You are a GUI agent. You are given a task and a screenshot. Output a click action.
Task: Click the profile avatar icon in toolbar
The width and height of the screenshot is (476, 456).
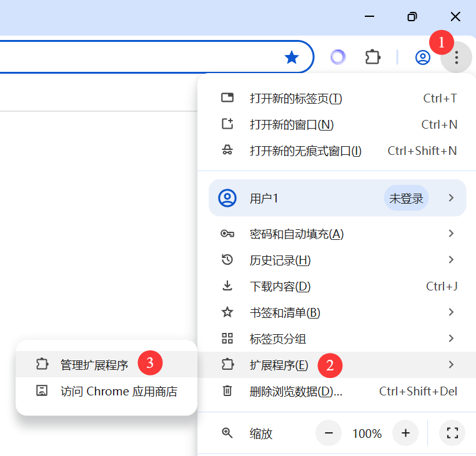pyautogui.click(x=423, y=58)
